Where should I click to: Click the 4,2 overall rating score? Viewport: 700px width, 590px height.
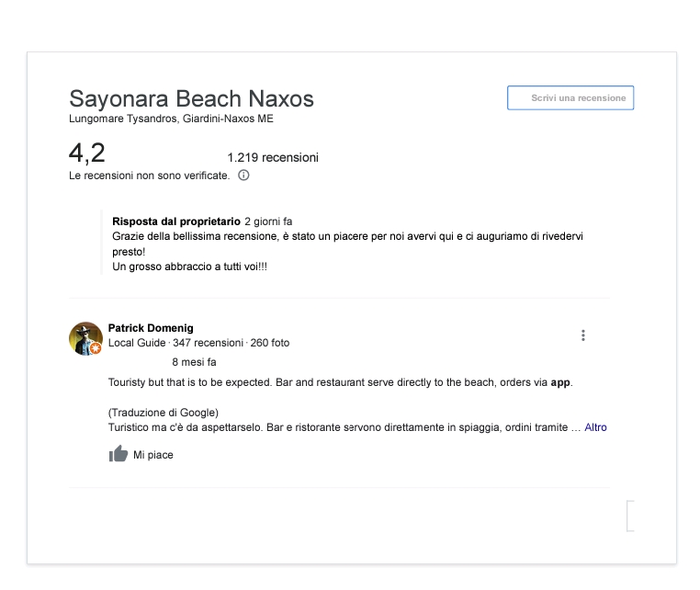point(87,153)
